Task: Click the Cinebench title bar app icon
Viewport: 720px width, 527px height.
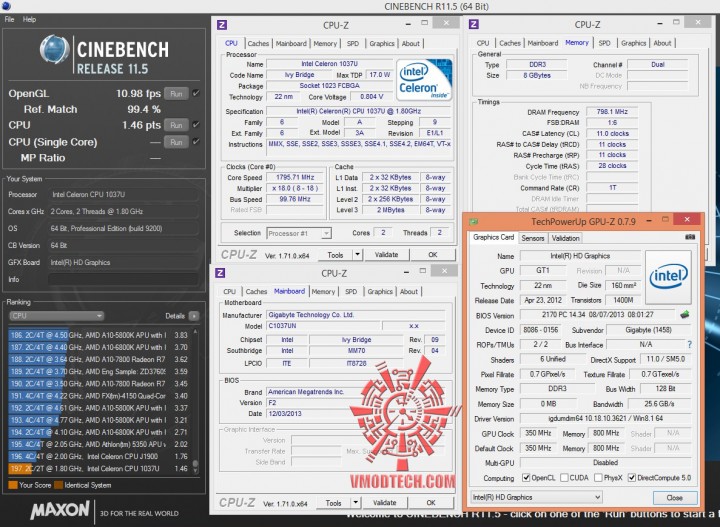Action: (x=6, y=6)
